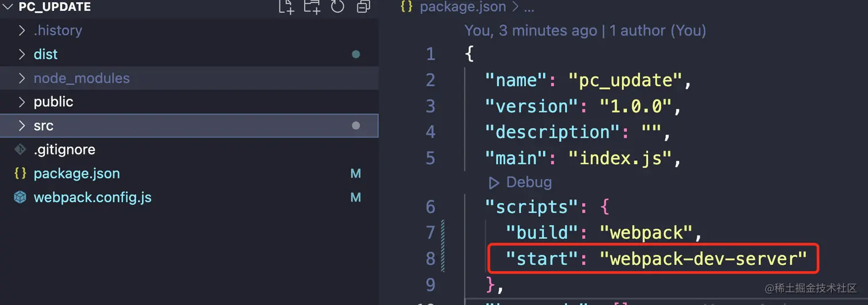The width and height of the screenshot is (868, 305).
Task: Click the "start" key on line 8
Action: 541,258
